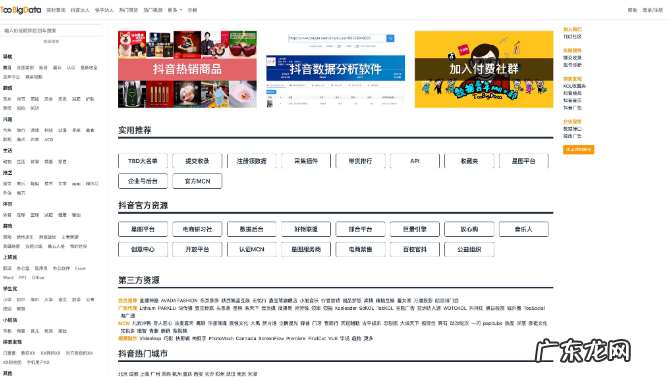Open the TopSocial link

(534, 308)
